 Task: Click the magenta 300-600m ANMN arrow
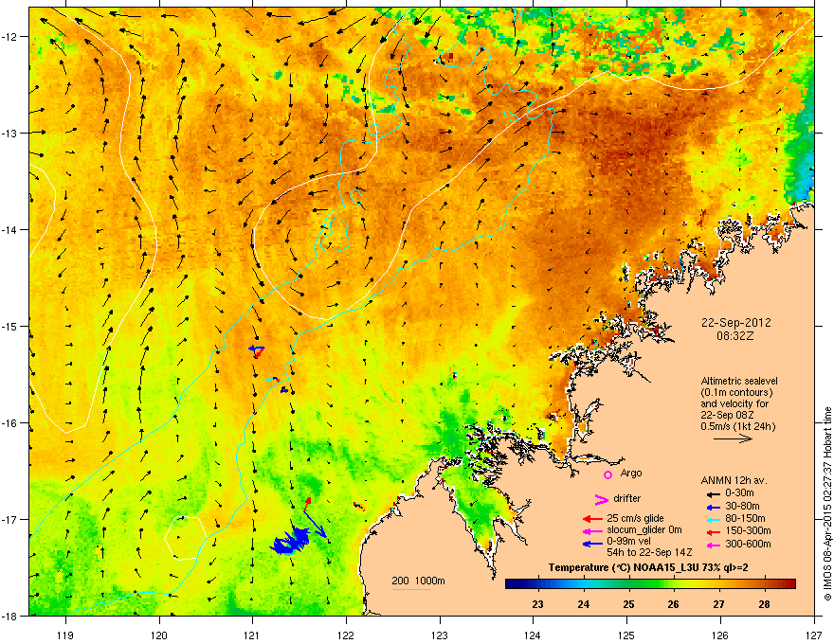coord(712,546)
